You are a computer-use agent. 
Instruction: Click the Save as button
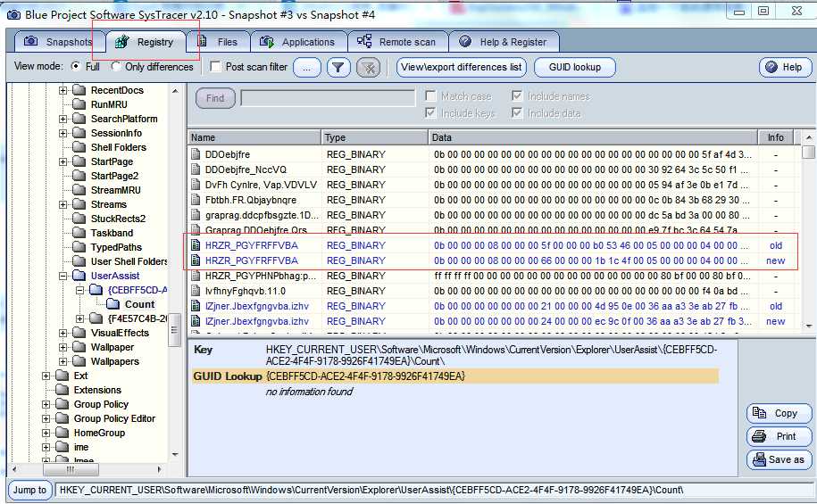coord(779,459)
